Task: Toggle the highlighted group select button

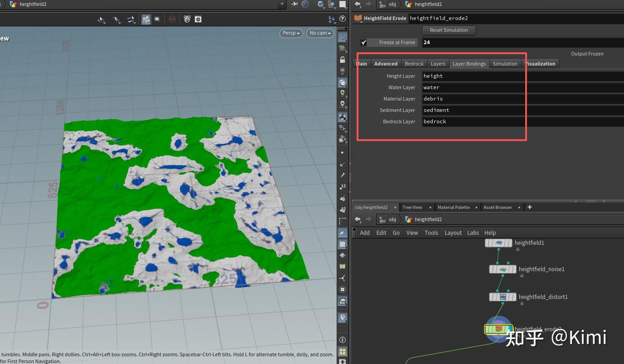Action: click(146, 19)
